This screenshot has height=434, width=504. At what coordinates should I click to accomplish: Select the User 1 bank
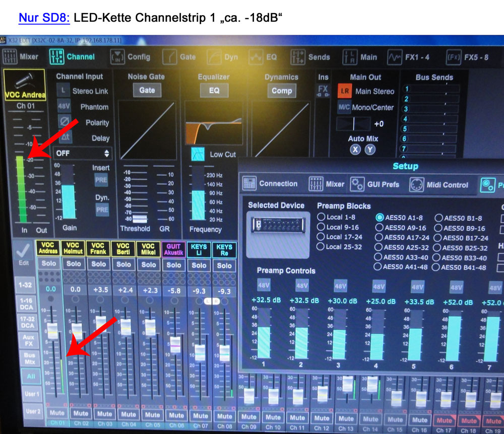pos(32,394)
